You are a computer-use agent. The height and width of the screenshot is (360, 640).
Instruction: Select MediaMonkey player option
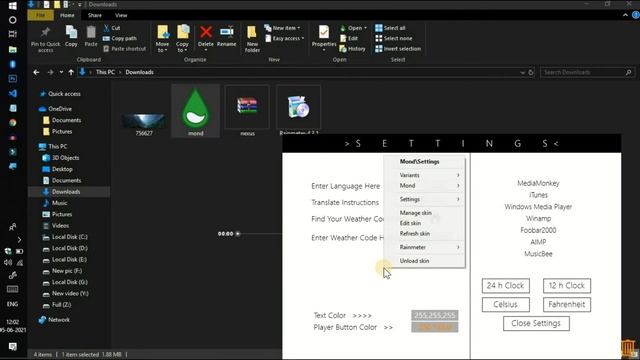point(538,183)
